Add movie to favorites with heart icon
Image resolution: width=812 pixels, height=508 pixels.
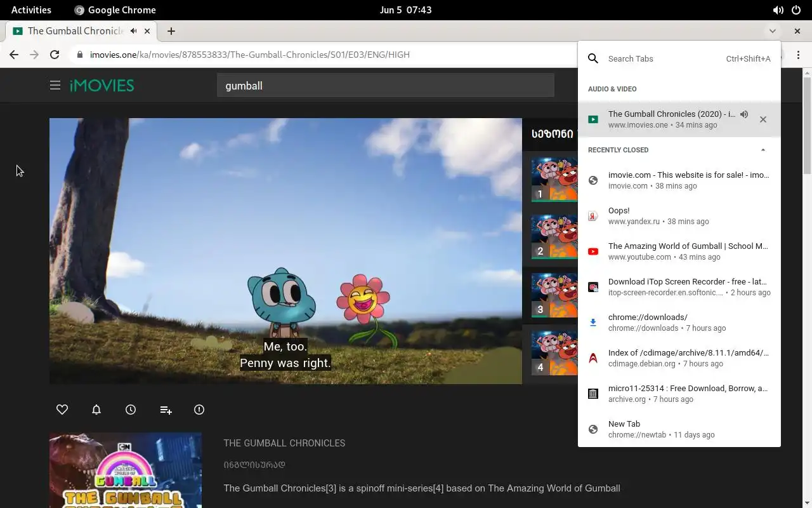(x=62, y=410)
